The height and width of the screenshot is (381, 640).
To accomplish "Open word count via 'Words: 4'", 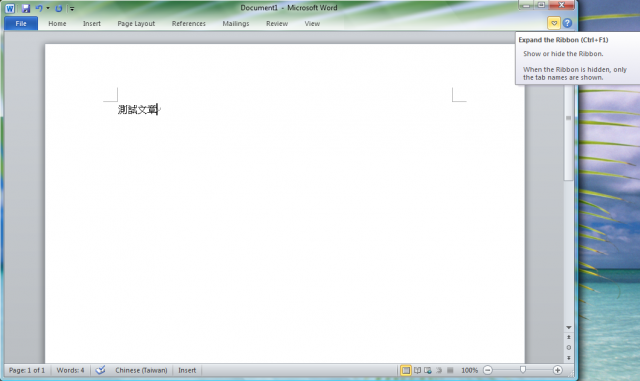I will pyautogui.click(x=70, y=370).
